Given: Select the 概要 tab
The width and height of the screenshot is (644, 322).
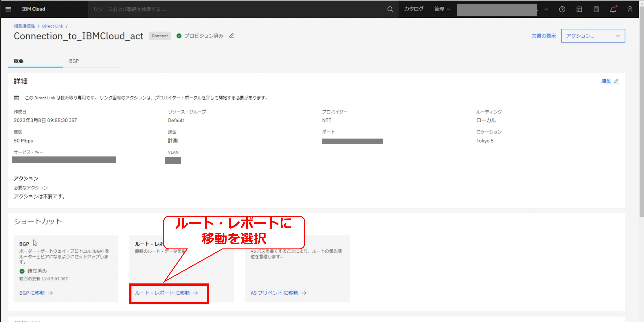Looking at the screenshot, I should (x=19, y=61).
